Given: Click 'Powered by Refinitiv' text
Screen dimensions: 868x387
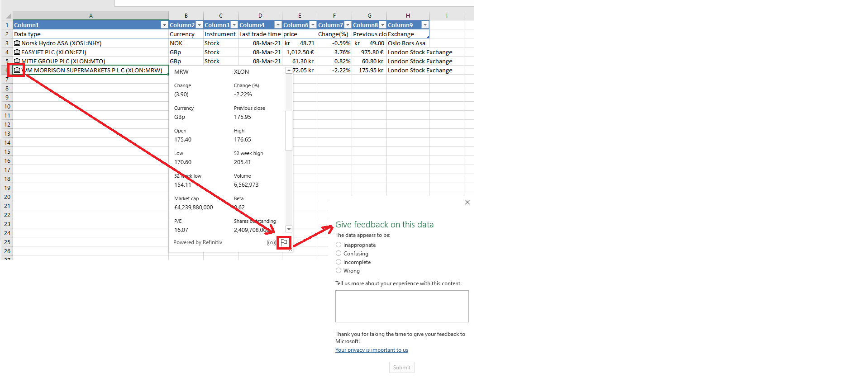Looking at the screenshot, I should coord(198,242).
